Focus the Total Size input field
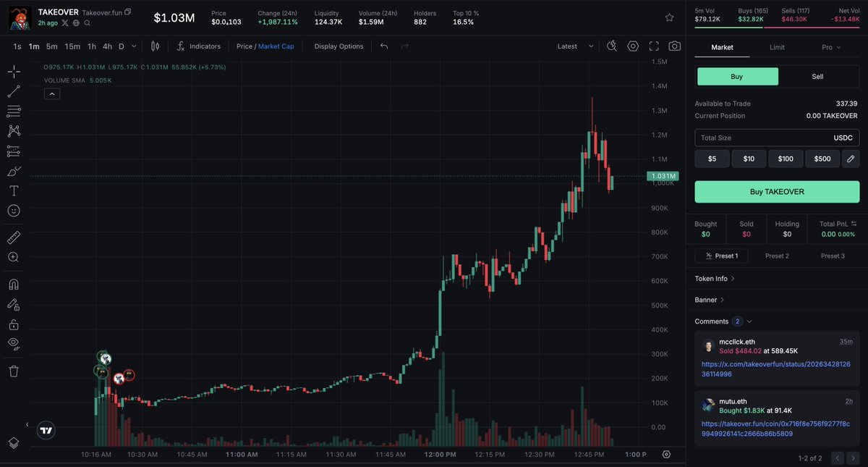 [x=777, y=138]
